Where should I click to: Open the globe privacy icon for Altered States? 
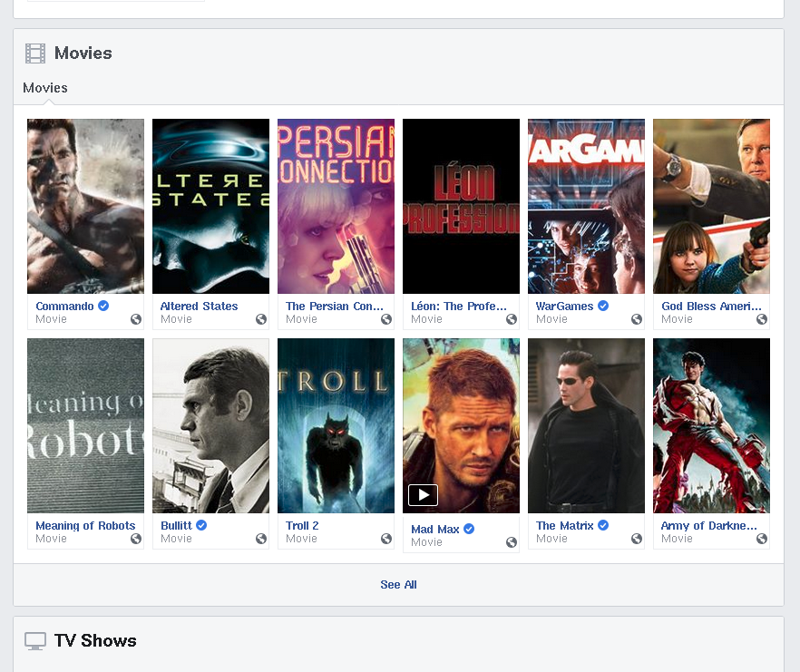(261, 319)
